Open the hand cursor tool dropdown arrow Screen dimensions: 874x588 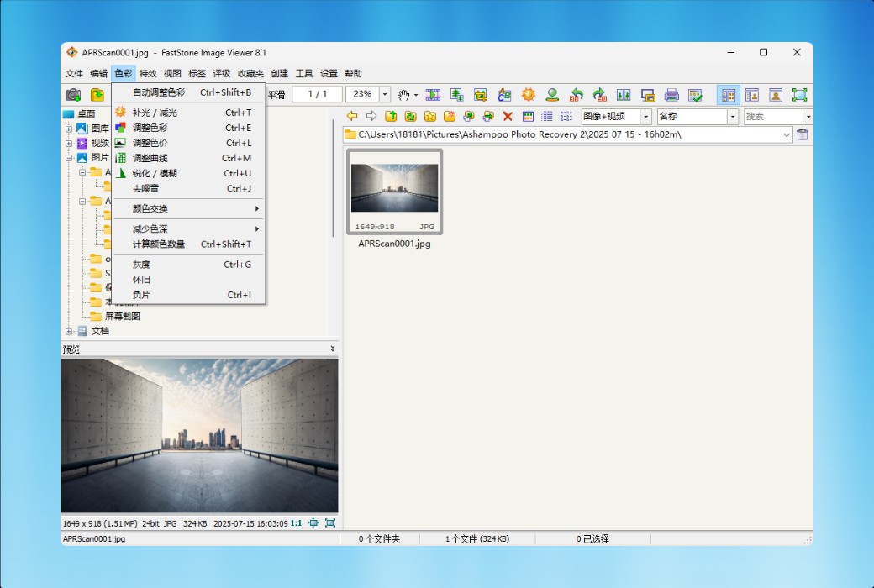point(416,95)
